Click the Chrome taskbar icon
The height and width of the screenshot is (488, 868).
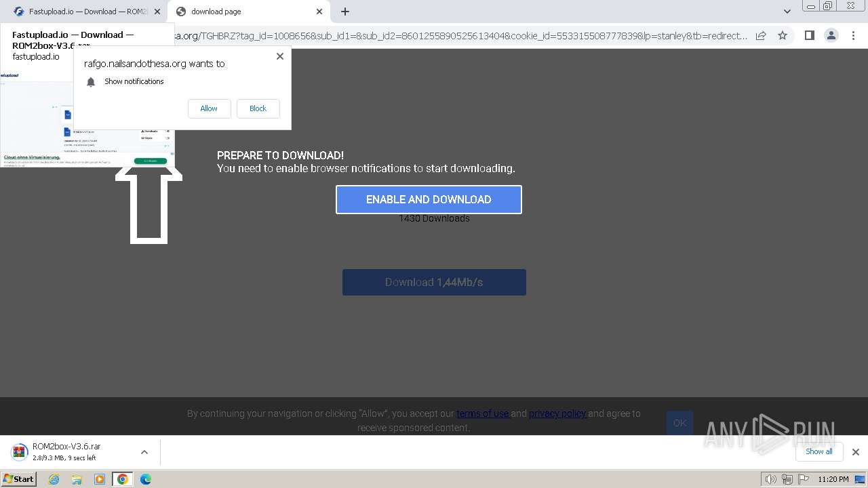pyautogui.click(x=123, y=479)
